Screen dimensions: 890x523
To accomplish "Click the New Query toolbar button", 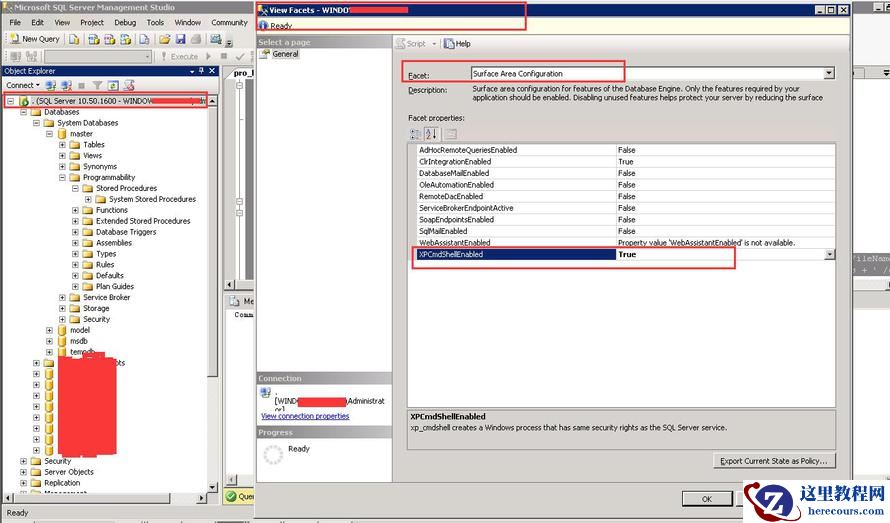I will (35, 39).
